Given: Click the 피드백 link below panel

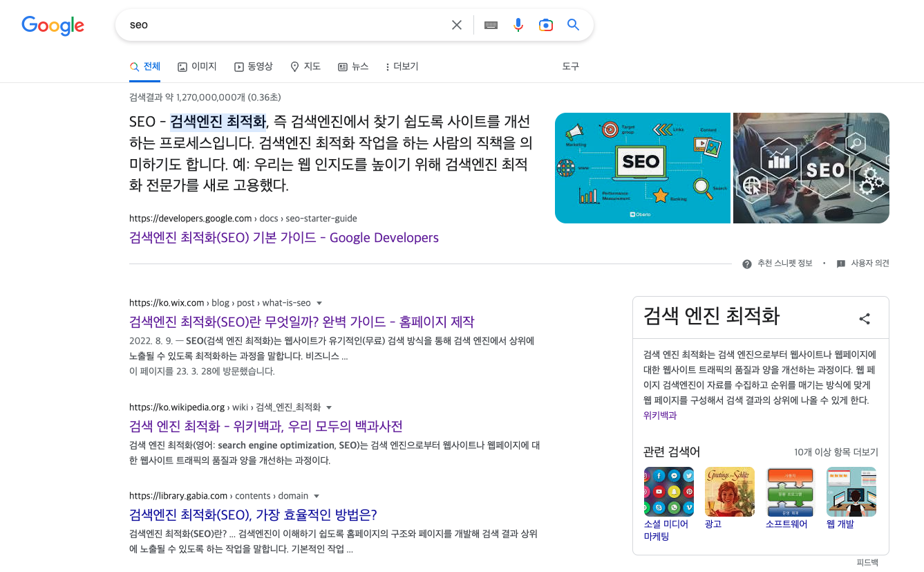Looking at the screenshot, I should click(x=867, y=562).
